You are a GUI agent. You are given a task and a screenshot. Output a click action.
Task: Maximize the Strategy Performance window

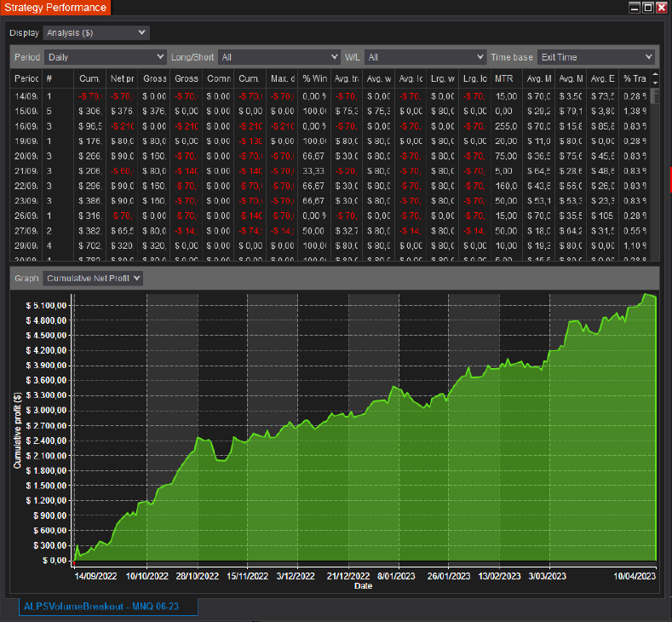click(x=648, y=8)
